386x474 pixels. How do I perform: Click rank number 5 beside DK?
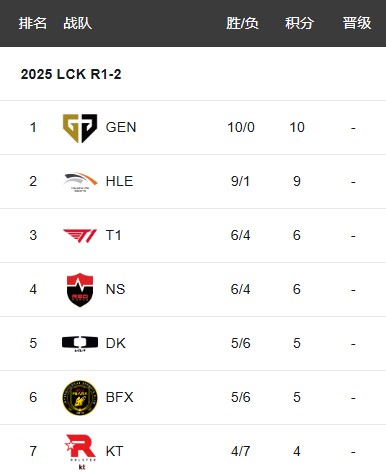(x=33, y=343)
